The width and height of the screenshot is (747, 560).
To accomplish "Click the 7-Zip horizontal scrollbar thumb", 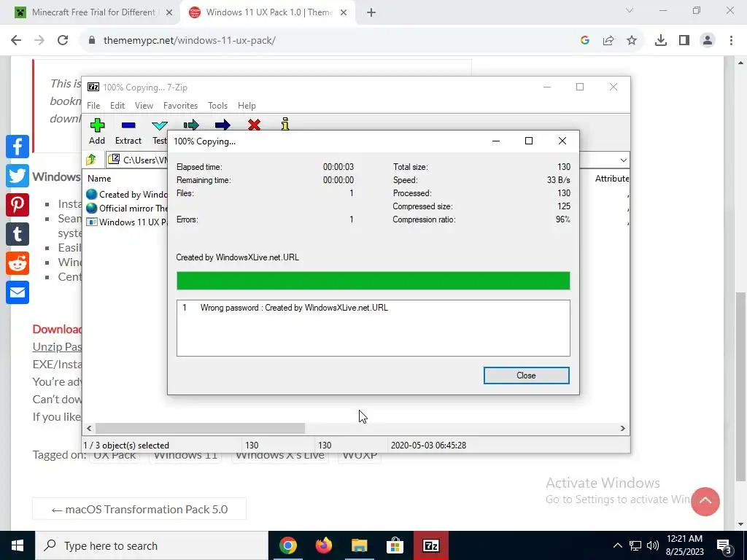I will [x=200, y=428].
